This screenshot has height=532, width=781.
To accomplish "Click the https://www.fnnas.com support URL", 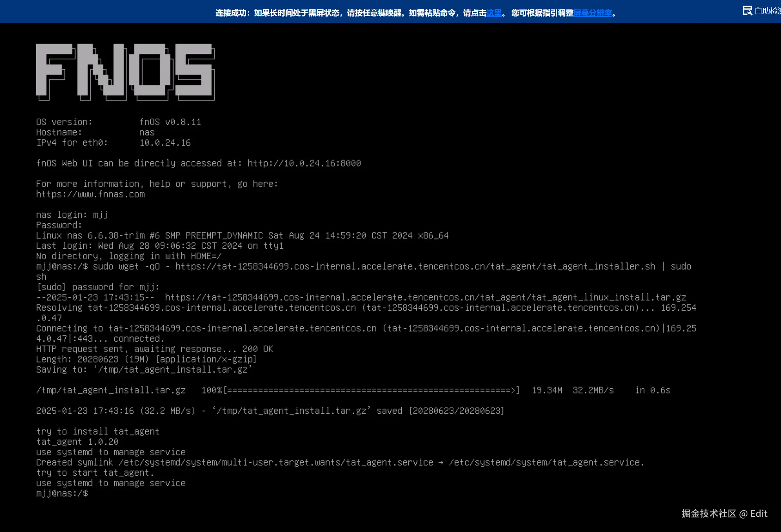I will [x=90, y=194].
